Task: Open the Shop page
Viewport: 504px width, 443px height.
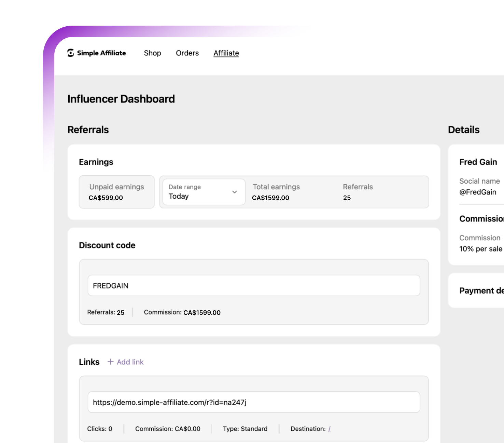Action: pos(152,53)
